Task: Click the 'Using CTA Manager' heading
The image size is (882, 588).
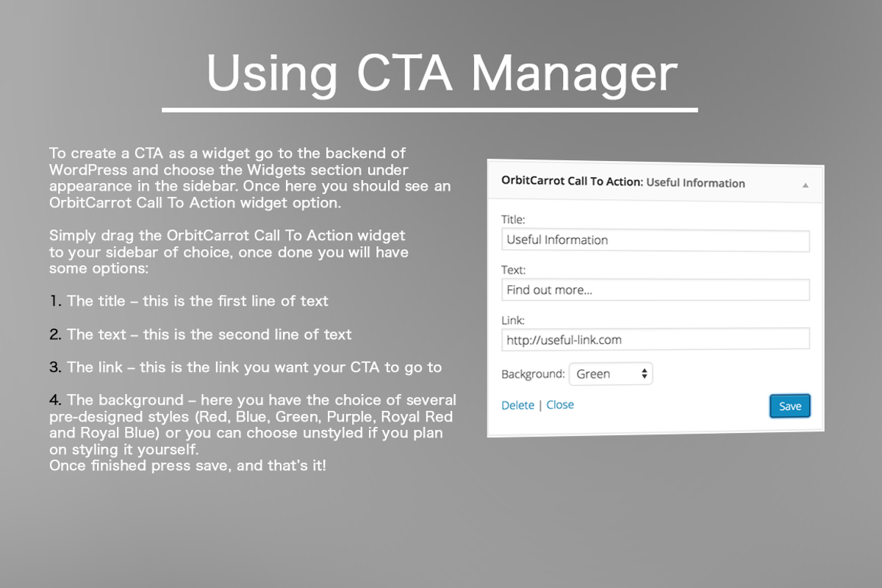Action: tap(441, 73)
